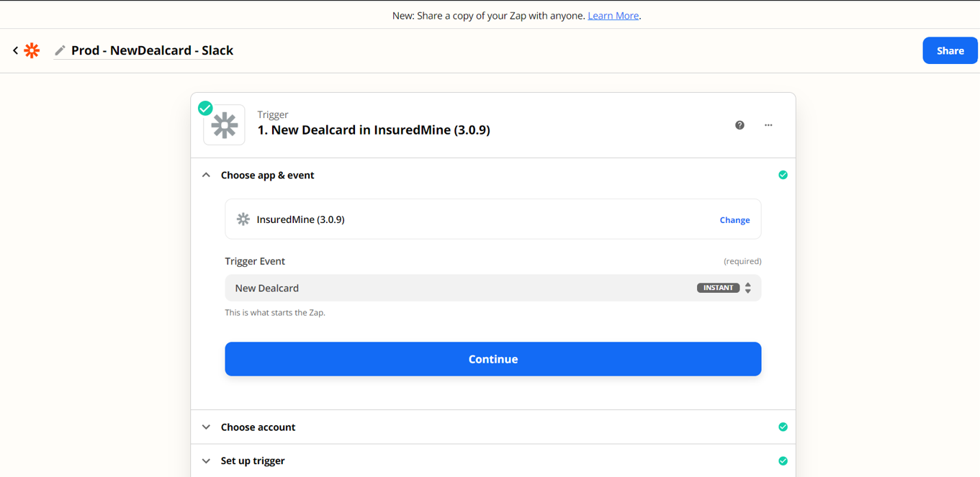The height and width of the screenshot is (477, 980).
Task: Open Zapier home via orange logo
Action: (x=32, y=50)
